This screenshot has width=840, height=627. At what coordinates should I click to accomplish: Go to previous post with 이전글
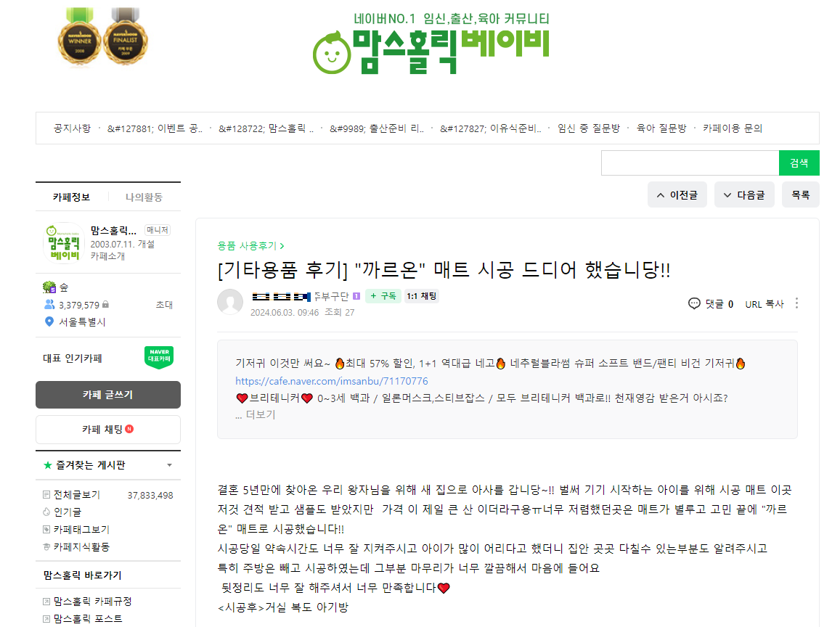pyautogui.click(x=677, y=195)
